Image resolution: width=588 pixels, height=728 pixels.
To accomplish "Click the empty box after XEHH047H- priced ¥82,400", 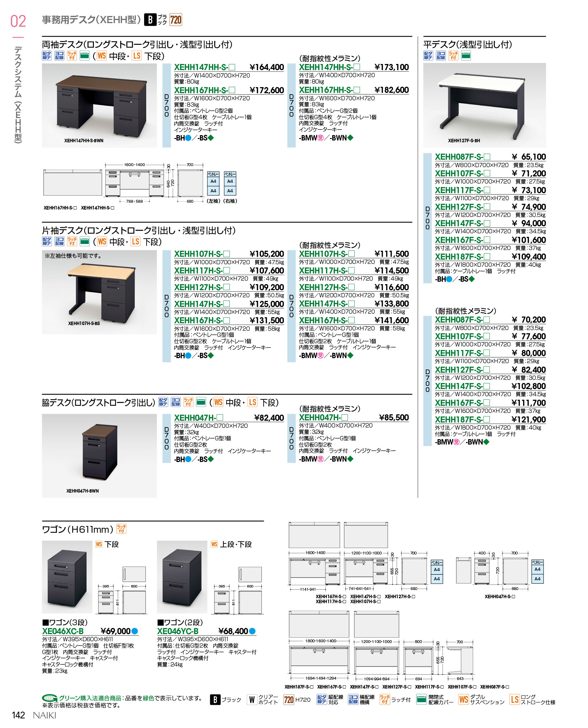I will [220, 418].
